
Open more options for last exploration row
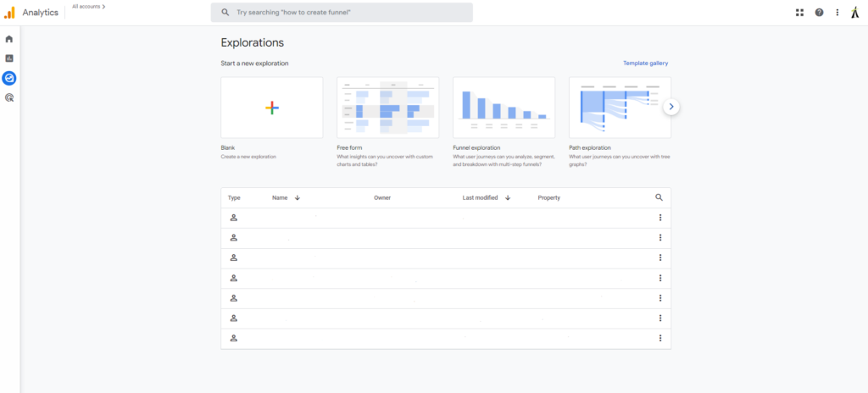click(x=659, y=338)
